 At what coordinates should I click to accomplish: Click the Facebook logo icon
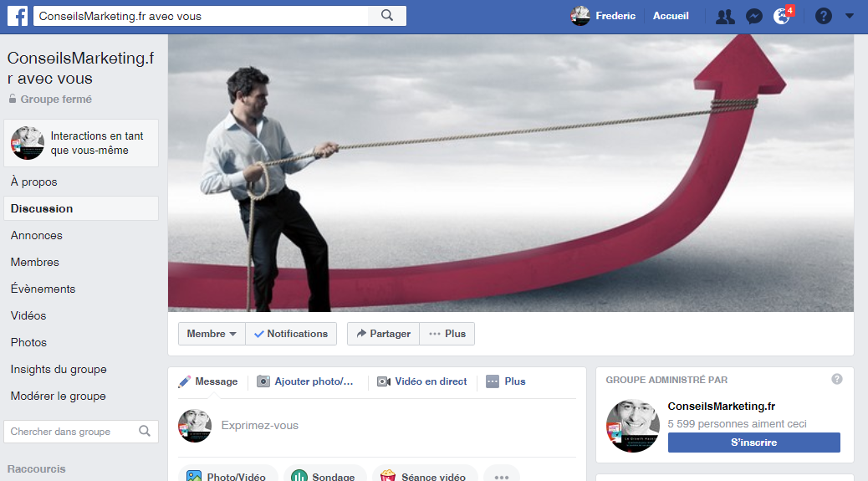(x=18, y=16)
